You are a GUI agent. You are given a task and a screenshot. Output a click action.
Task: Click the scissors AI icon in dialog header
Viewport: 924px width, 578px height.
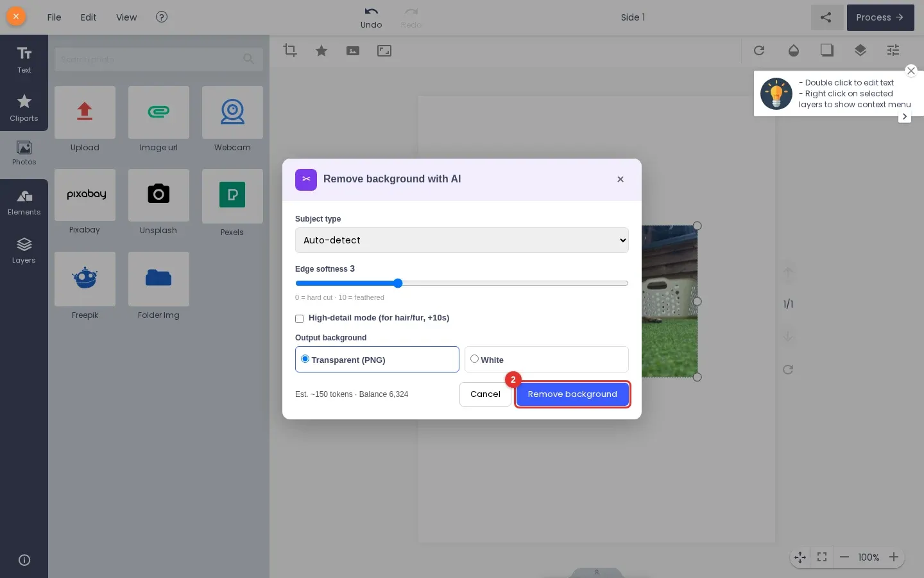click(x=306, y=179)
